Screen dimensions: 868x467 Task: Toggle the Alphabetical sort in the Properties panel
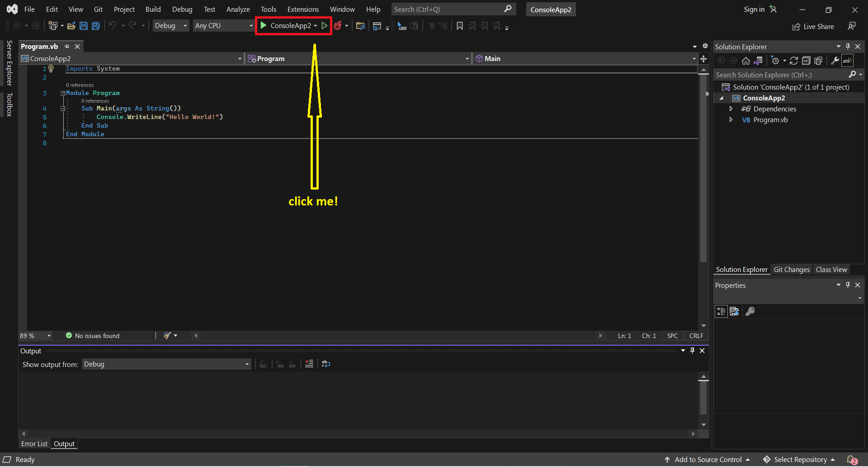point(734,311)
